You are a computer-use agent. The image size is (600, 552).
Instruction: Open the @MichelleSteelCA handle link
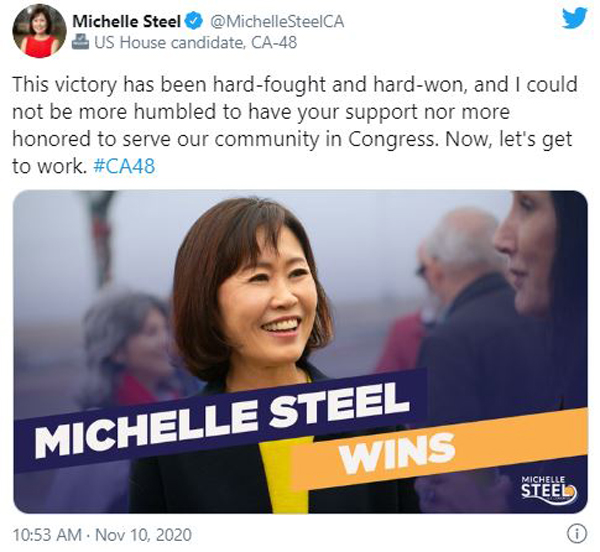(x=277, y=21)
